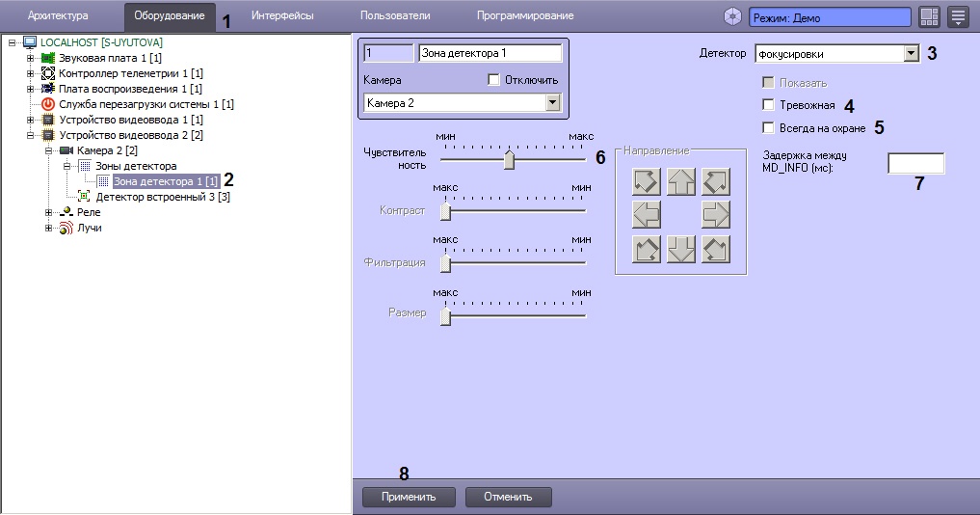Click the Задержка между MD_INFO input field
Screen dimensions: 980x515
915,163
